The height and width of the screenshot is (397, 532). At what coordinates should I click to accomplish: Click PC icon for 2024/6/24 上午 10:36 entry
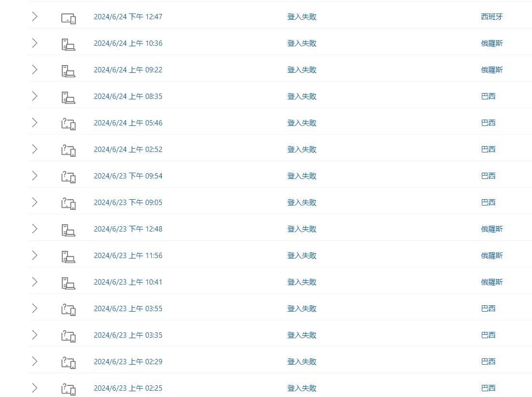pos(69,45)
